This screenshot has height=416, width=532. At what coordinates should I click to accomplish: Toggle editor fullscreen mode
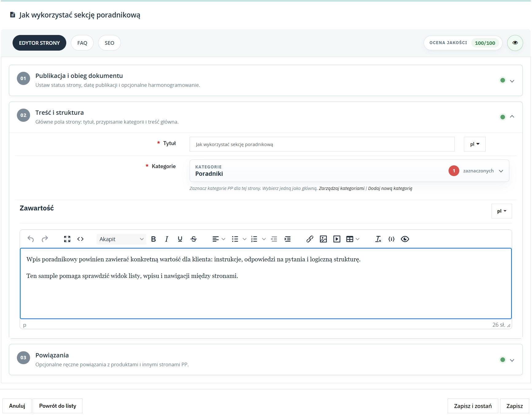(x=67, y=239)
